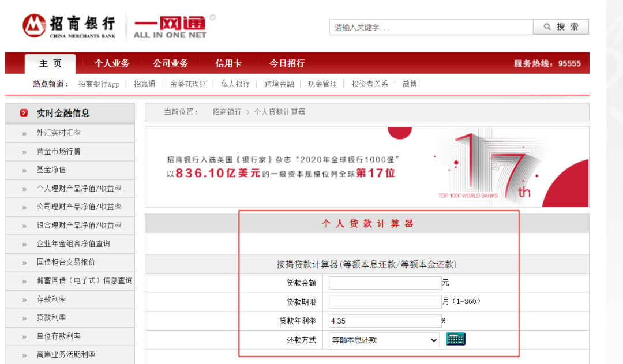Click the red arrow icon beside 实时金融信息
The image size is (623, 364).
tap(24, 113)
